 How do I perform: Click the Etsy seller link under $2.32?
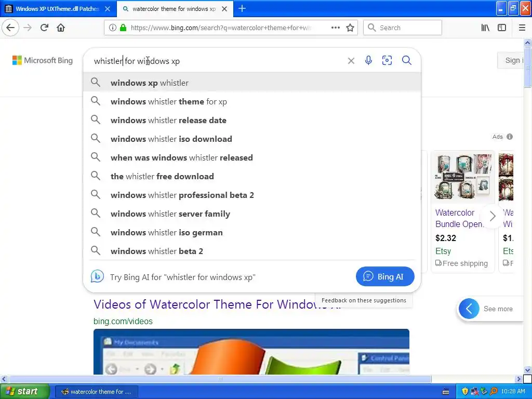coord(443,251)
